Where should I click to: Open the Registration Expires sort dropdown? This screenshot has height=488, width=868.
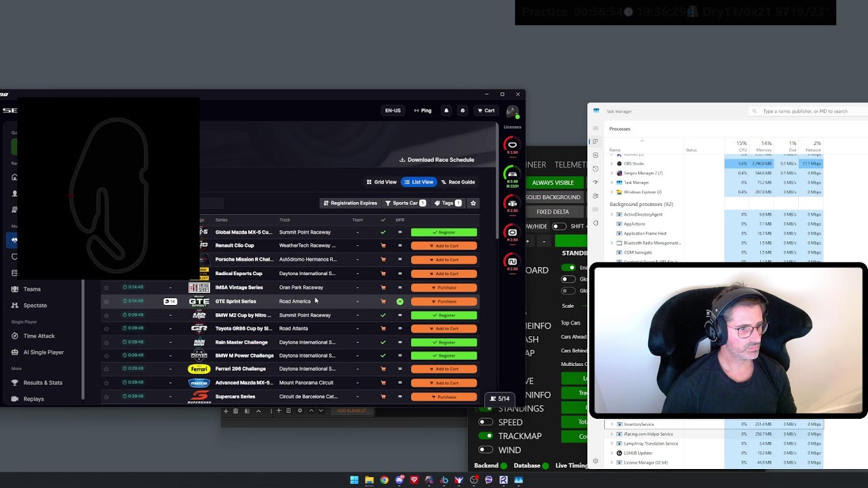click(350, 203)
